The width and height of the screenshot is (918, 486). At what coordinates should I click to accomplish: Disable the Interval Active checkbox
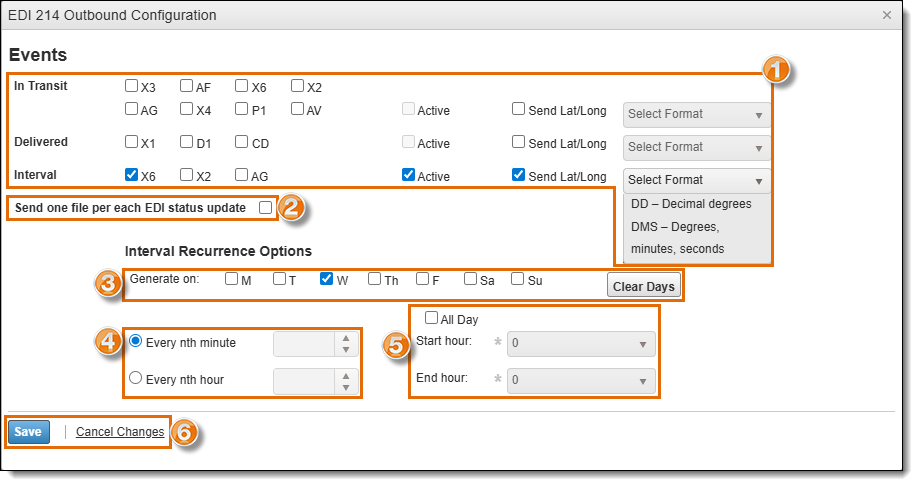click(408, 174)
